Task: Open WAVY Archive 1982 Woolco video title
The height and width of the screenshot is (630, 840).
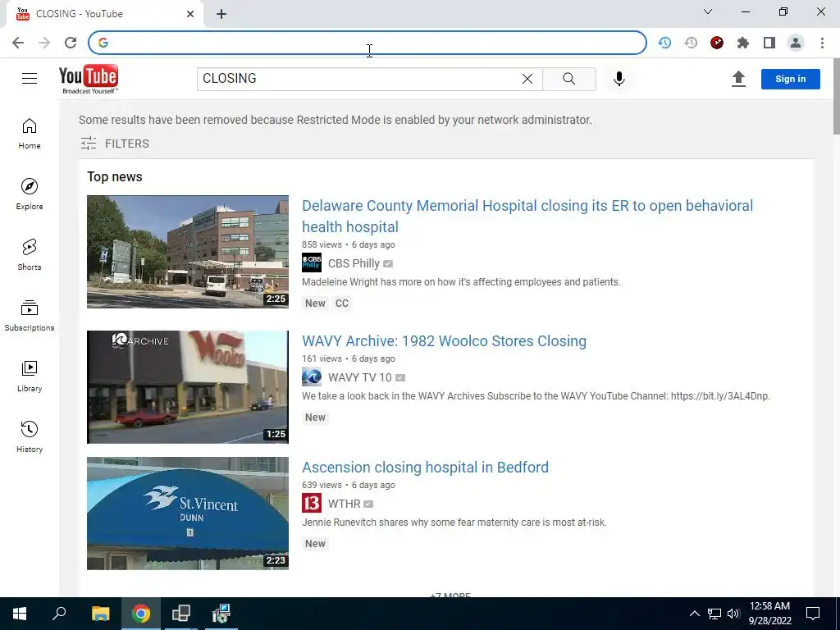Action: click(444, 341)
